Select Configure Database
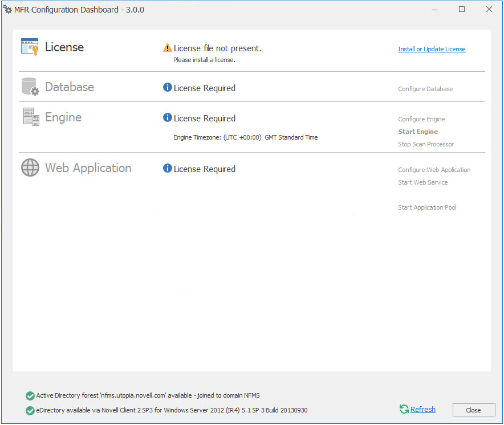The height and width of the screenshot is (425, 504). coord(425,89)
